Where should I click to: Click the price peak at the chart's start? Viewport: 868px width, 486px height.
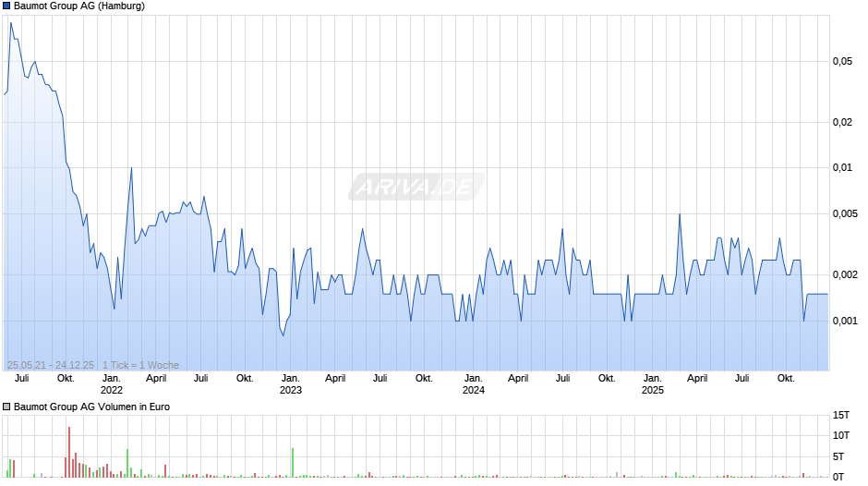coord(11,24)
